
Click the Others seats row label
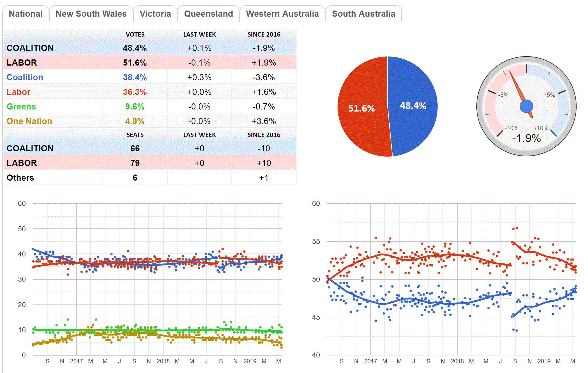tap(20, 178)
